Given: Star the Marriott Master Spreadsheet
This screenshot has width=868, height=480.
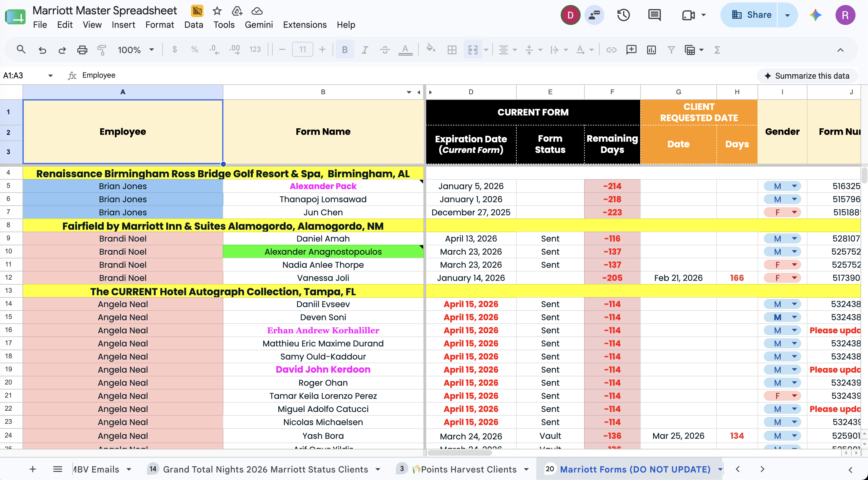Looking at the screenshot, I should [217, 11].
